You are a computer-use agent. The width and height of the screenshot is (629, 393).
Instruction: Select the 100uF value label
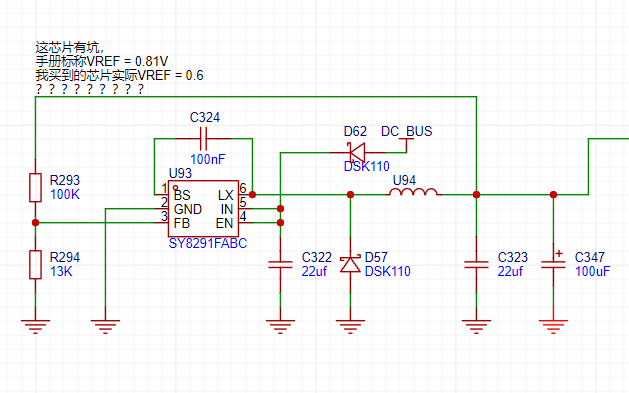[592, 271]
